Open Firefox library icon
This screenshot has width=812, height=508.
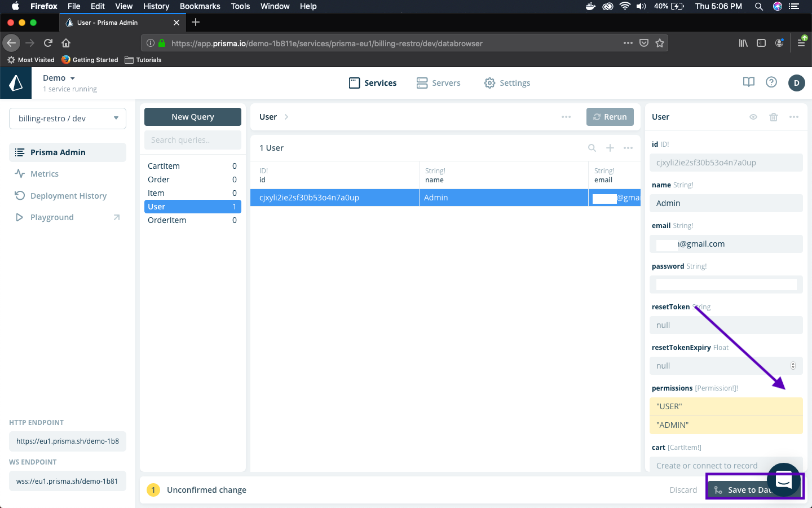click(x=743, y=43)
